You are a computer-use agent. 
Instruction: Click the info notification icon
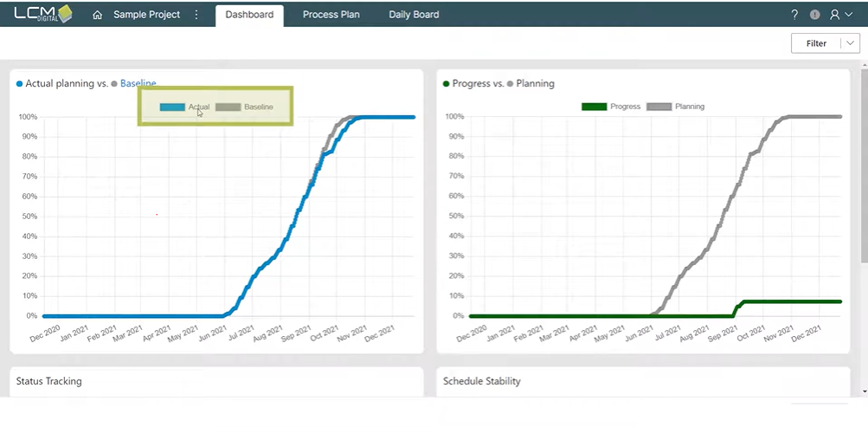coord(814,15)
